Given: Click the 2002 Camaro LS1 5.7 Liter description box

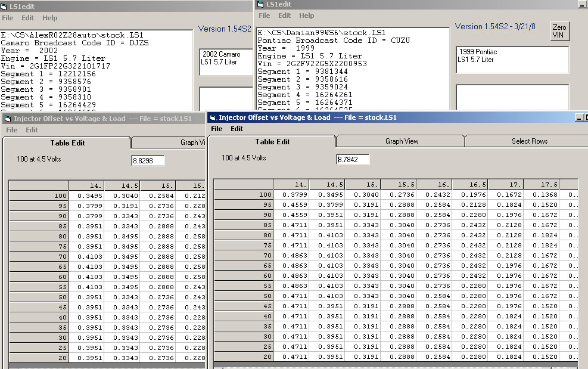Looking at the screenshot, I should (227, 62).
